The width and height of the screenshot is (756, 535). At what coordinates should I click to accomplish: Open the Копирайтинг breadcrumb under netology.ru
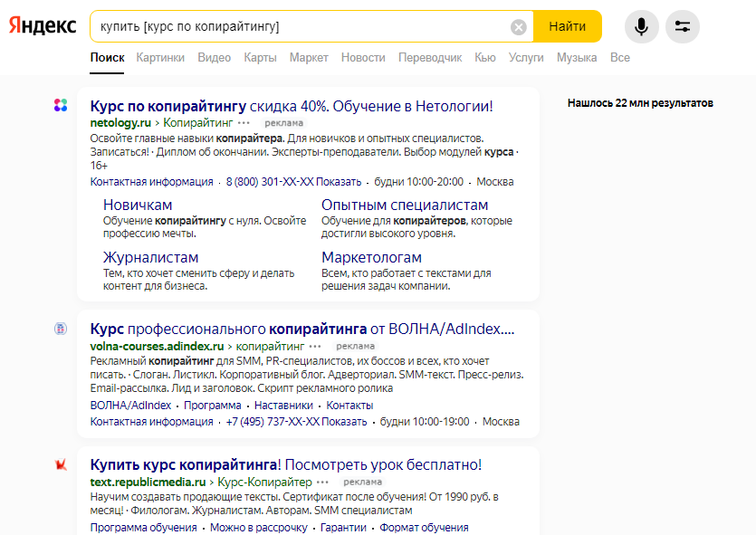(x=198, y=123)
